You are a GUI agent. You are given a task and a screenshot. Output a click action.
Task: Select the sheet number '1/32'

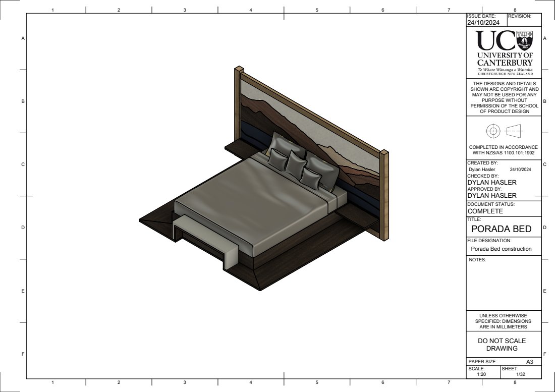pos(521,374)
